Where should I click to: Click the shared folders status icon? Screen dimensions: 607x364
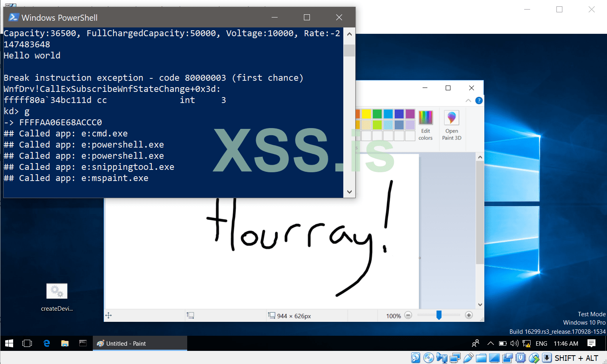pyautogui.click(x=481, y=358)
